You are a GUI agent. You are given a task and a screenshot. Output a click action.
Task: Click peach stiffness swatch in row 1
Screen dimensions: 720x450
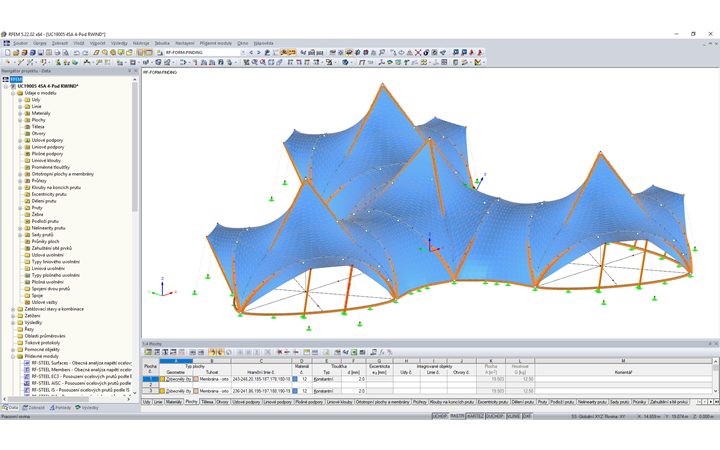tap(196, 379)
